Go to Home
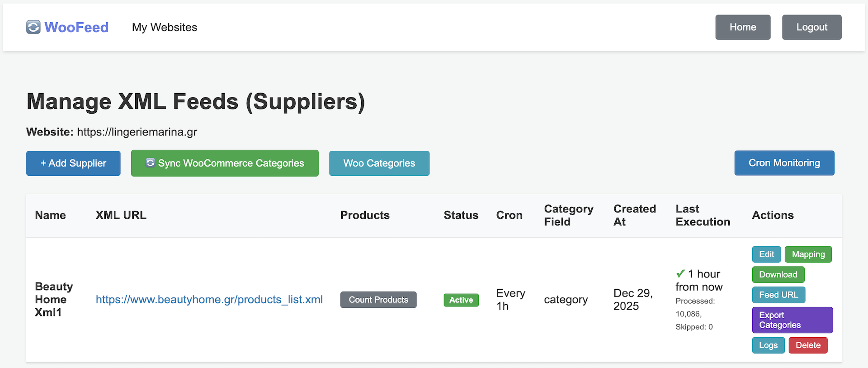The image size is (868, 368). (x=743, y=27)
